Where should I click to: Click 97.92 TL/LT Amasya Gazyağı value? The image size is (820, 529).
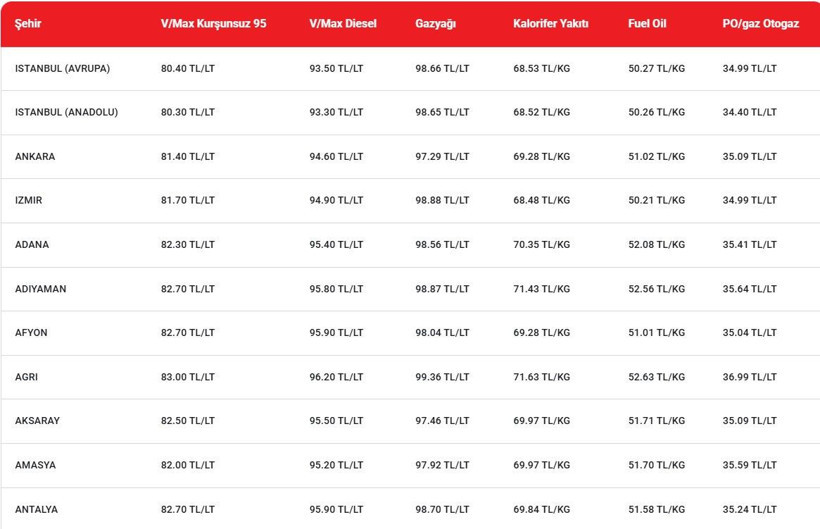[442, 465]
